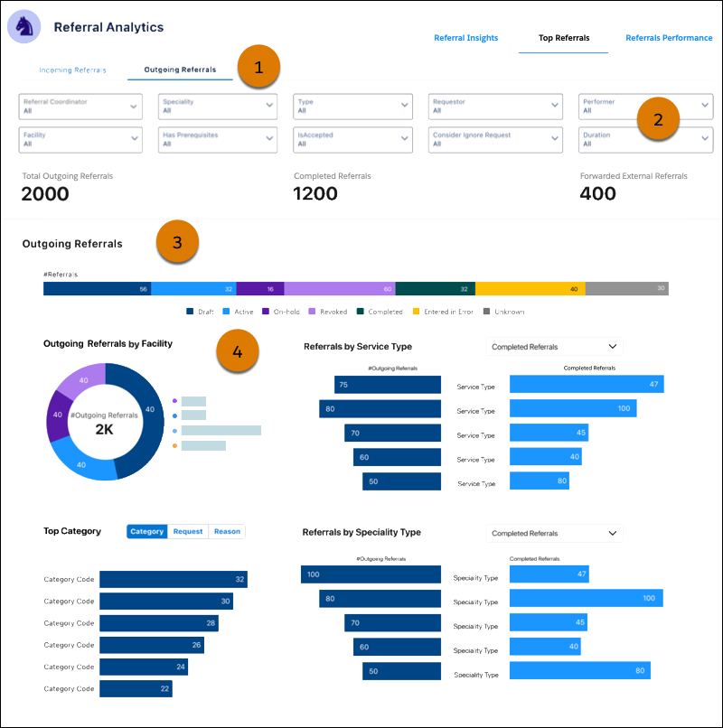Viewport: 723px width, 728px height.
Task: Open Consider Ignore Request dropdown
Action: [x=495, y=140]
